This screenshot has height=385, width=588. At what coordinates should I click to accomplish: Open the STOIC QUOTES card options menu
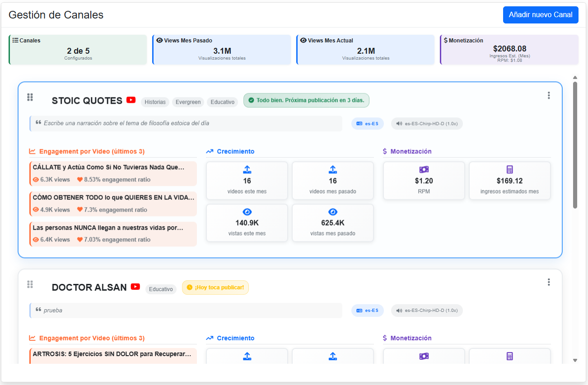(549, 95)
